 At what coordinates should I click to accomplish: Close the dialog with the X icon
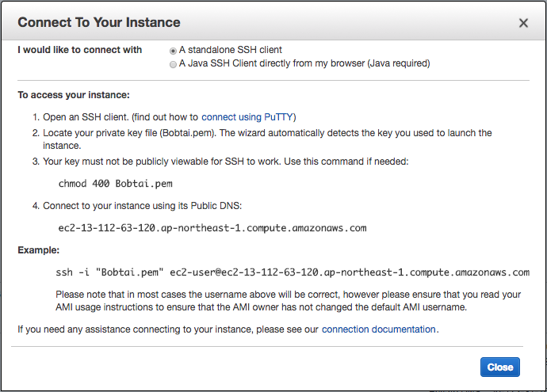[523, 23]
